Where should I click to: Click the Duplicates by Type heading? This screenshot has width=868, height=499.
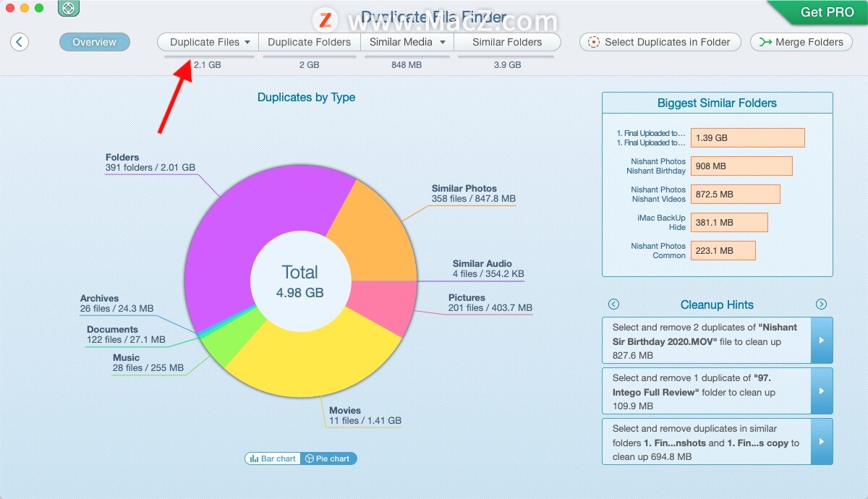pos(307,97)
